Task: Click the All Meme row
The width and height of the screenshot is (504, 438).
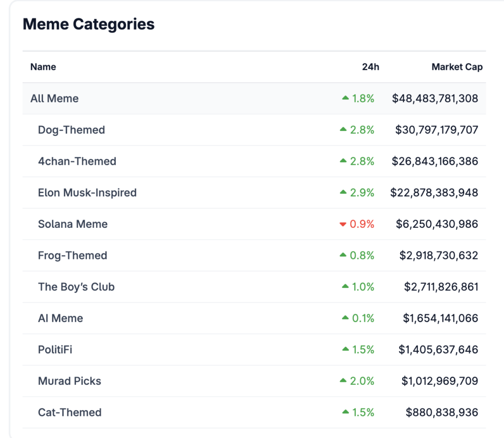Action: 254,98
